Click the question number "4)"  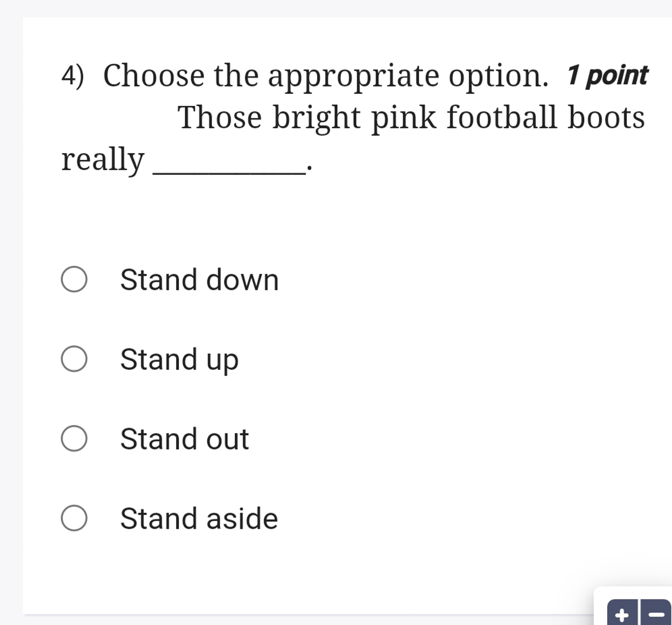[72, 76]
